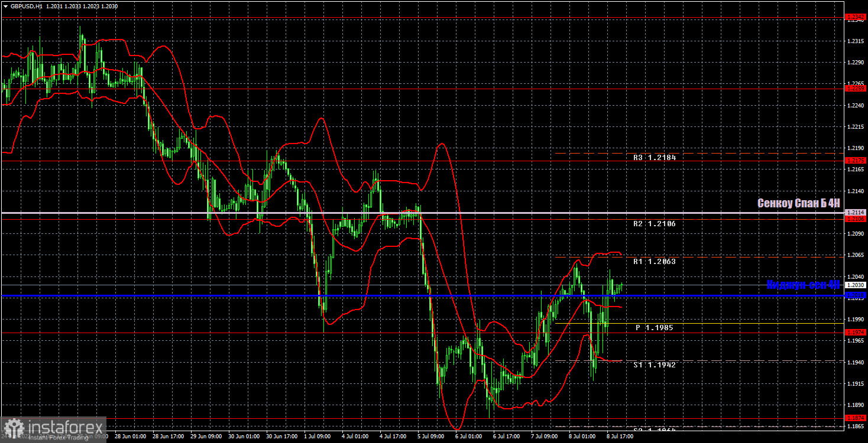The height and width of the screenshot is (443, 868).
Task: Click the 1.1890 price axis label
Action: pyautogui.click(x=856, y=405)
